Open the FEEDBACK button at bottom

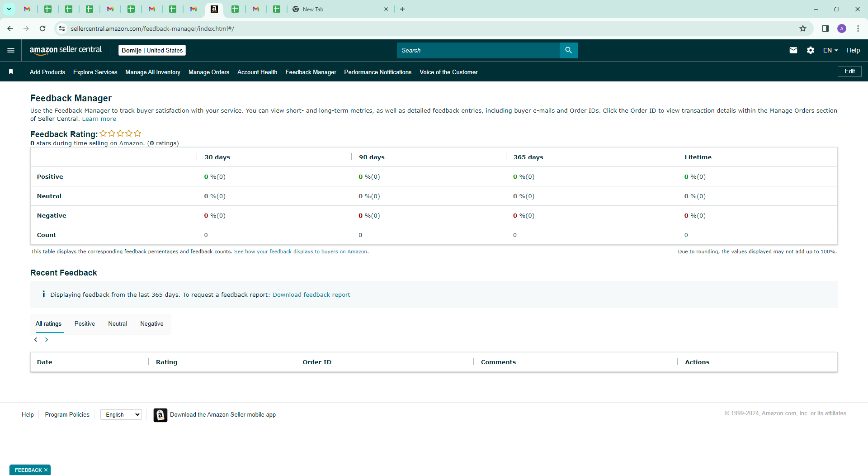[x=28, y=470]
